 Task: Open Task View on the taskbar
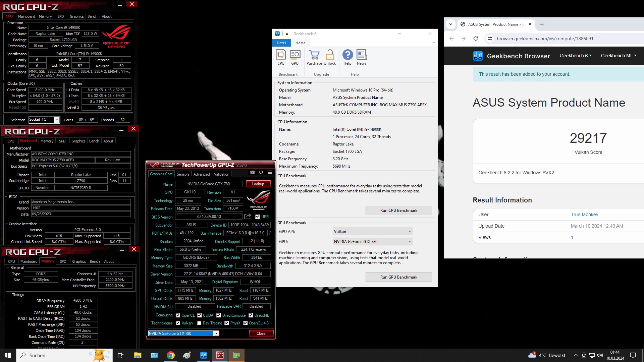point(121,355)
